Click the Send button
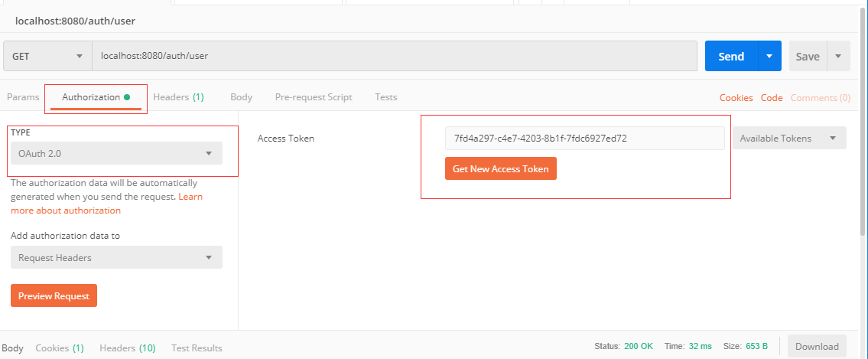Viewport: 868px width, 359px height. 730,56
